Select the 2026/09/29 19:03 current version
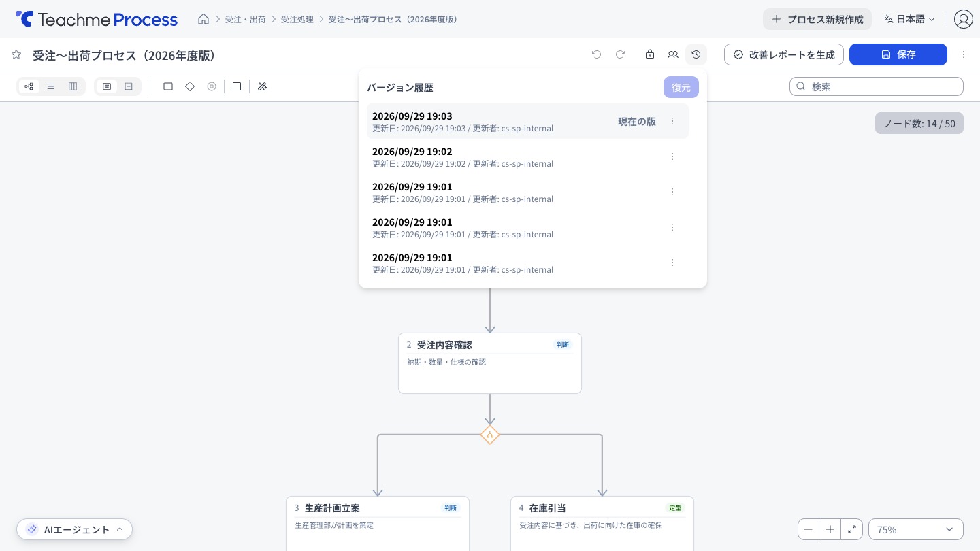The image size is (980, 551). [x=527, y=121]
